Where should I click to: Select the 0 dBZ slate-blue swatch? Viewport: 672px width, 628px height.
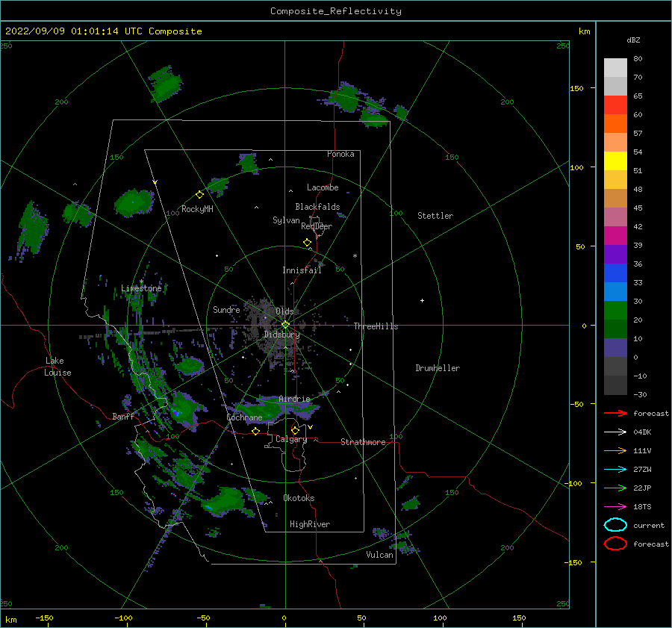click(x=615, y=348)
